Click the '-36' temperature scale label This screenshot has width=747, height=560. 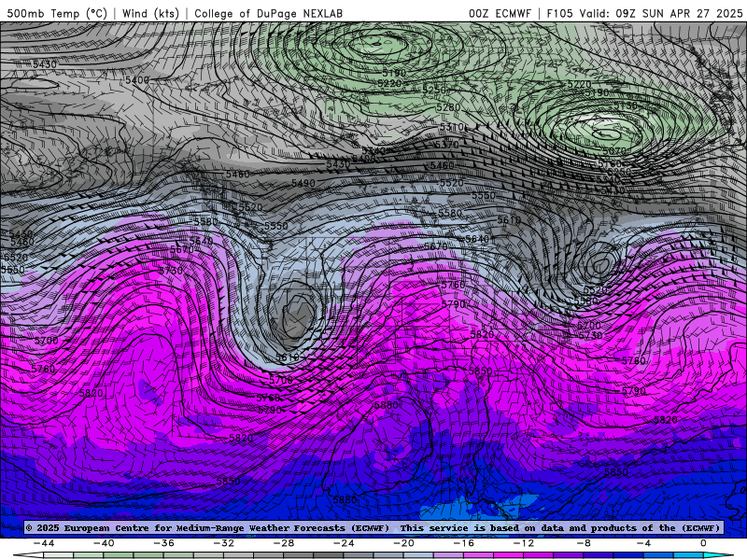point(164,543)
